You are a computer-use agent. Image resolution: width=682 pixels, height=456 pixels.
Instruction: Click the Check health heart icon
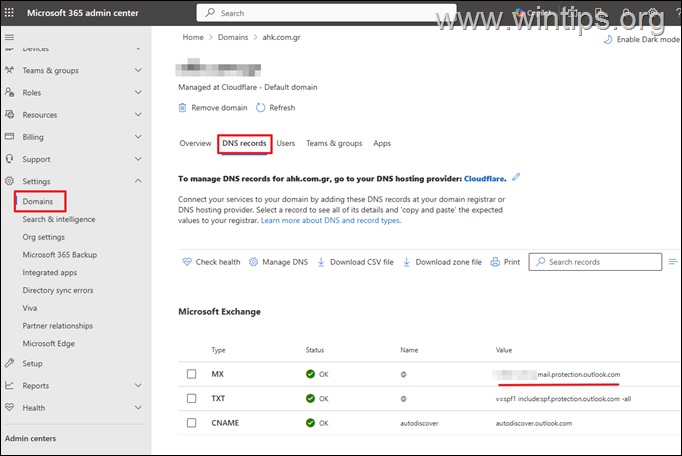coord(187,262)
